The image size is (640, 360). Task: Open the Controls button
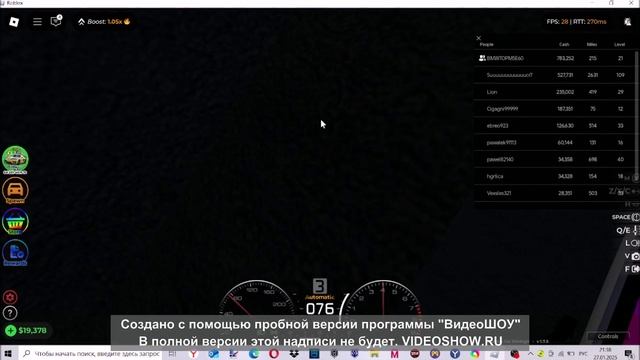pos(608,336)
